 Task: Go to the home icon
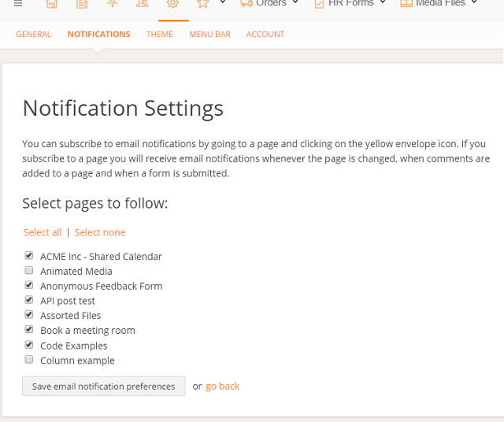click(x=52, y=4)
